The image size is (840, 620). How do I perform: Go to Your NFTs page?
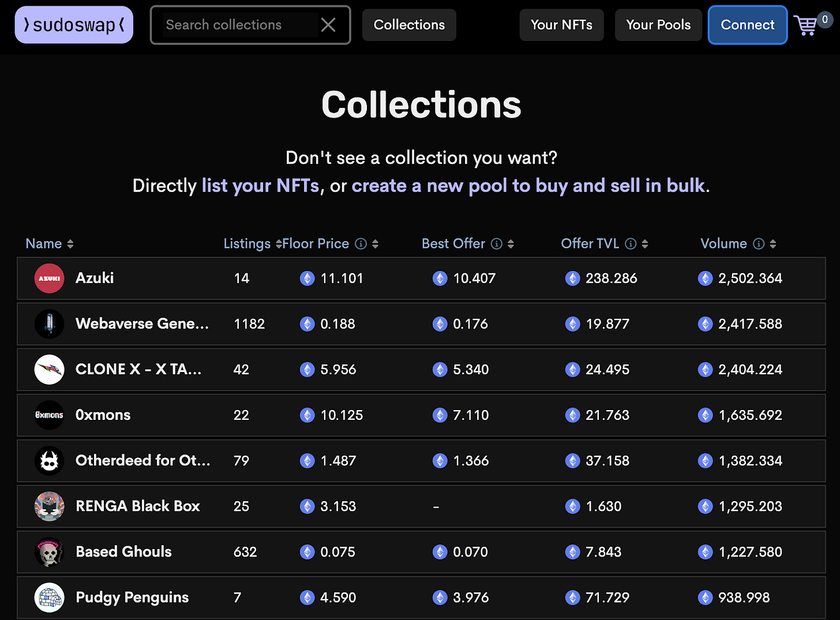click(x=561, y=25)
